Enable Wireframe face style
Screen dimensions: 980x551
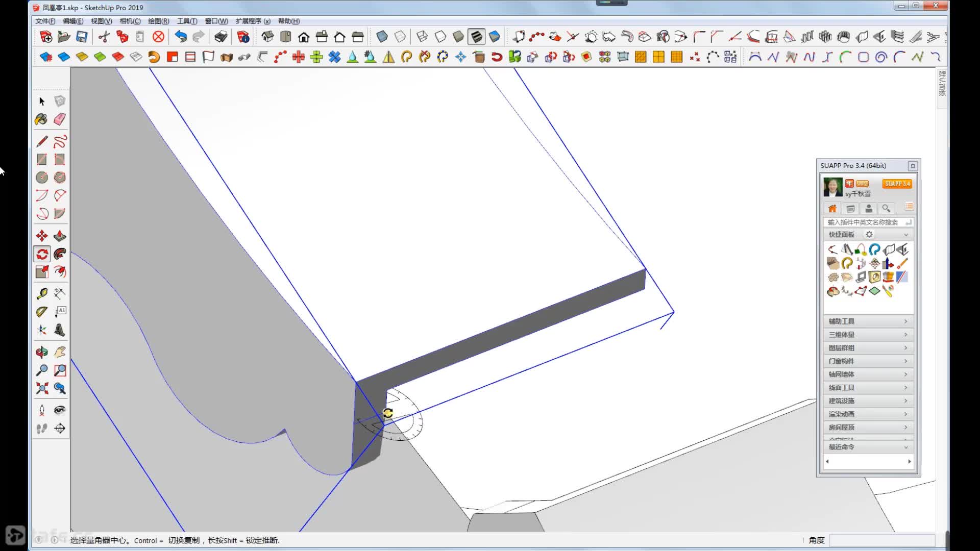(422, 37)
